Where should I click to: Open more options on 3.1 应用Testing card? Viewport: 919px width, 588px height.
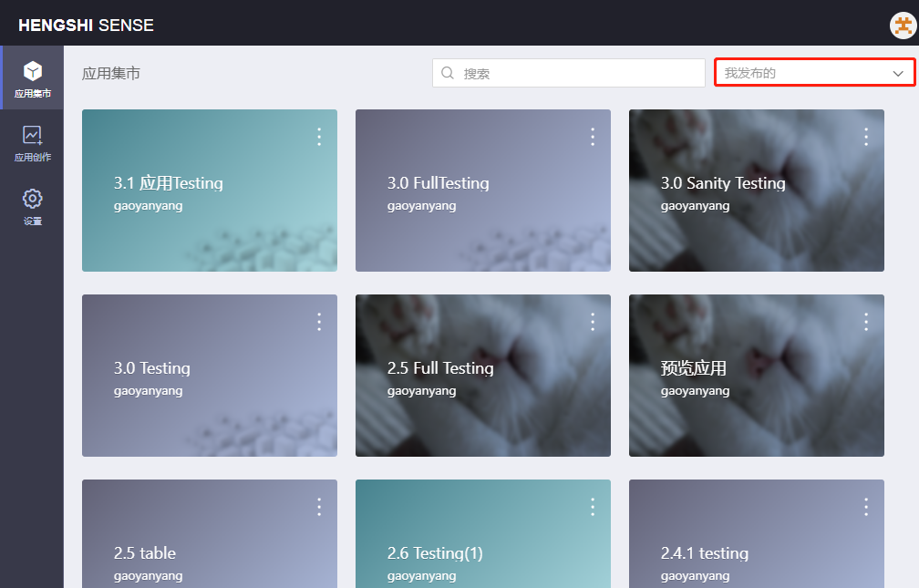tap(319, 137)
